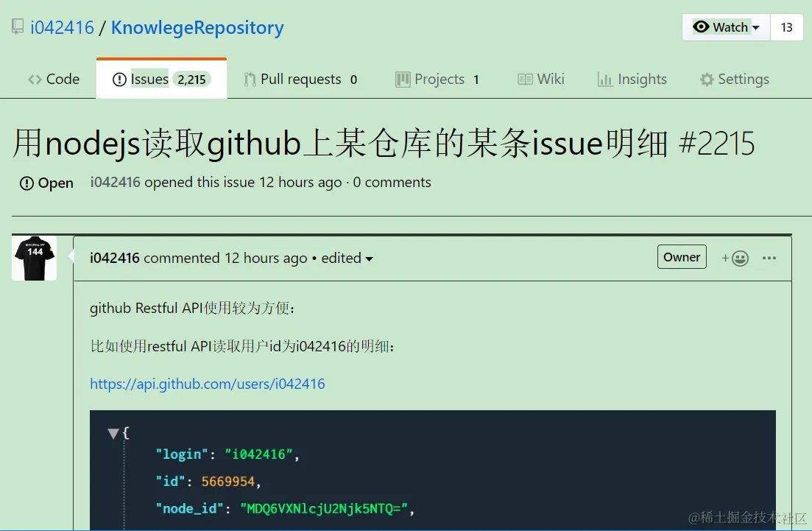Click the '0 comments' text
The width and height of the screenshot is (812, 531).
(x=392, y=183)
